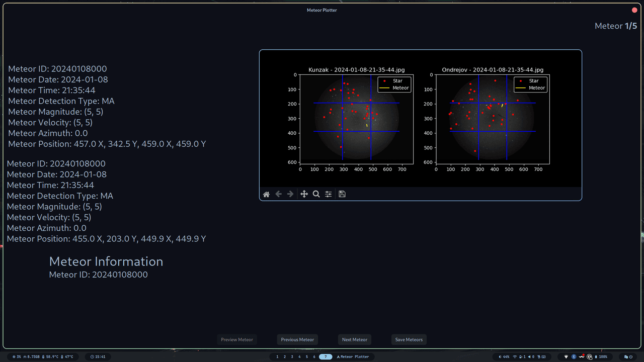
Task: Activate the pan/move axes tool
Action: (304, 194)
